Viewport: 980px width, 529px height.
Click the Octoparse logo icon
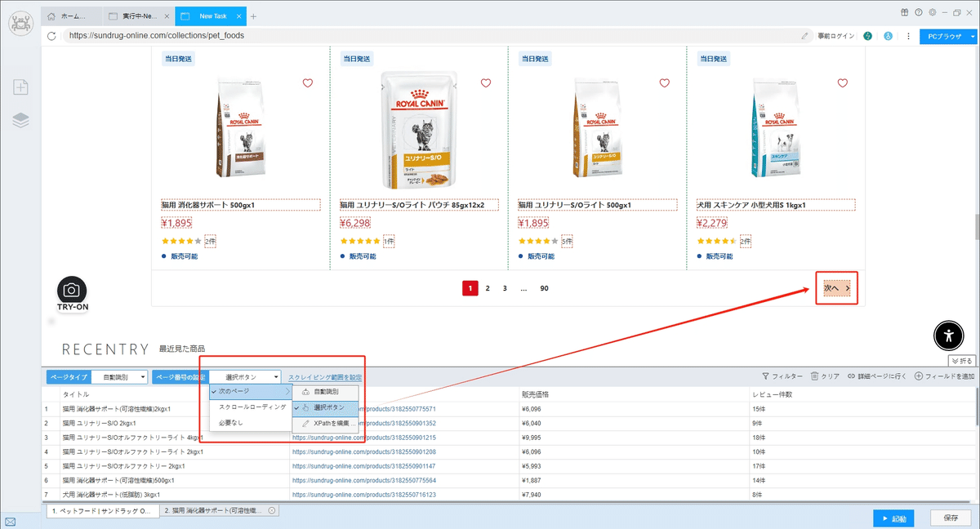coord(20,22)
